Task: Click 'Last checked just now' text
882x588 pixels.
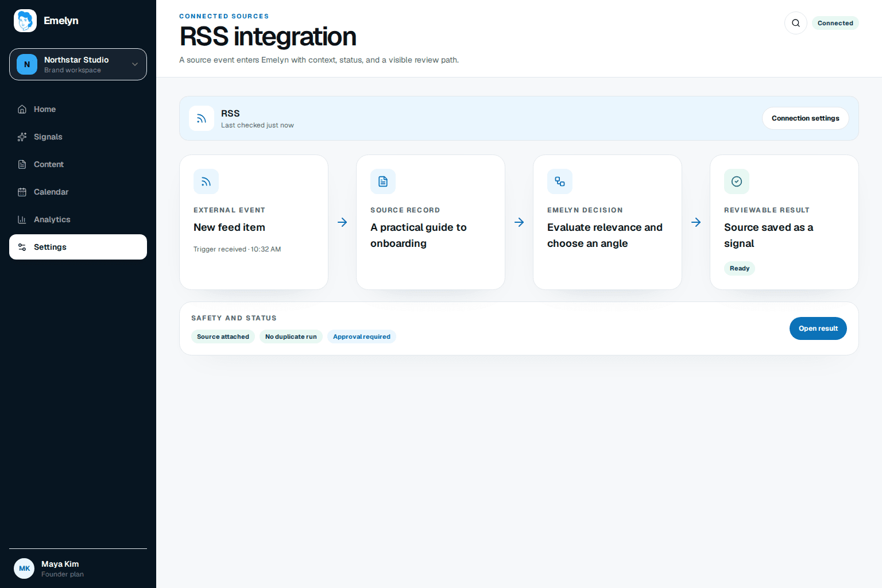Action: [x=257, y=125]
